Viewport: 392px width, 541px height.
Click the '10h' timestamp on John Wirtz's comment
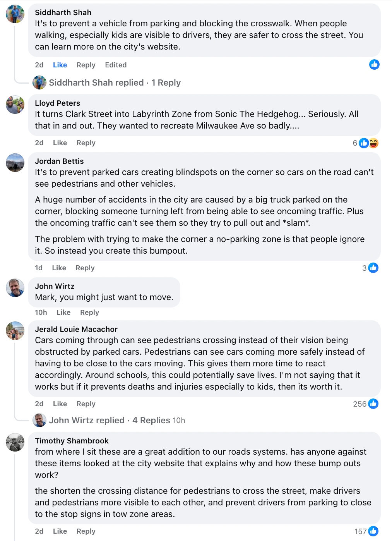pyautogui.click(x=41, y=313)
